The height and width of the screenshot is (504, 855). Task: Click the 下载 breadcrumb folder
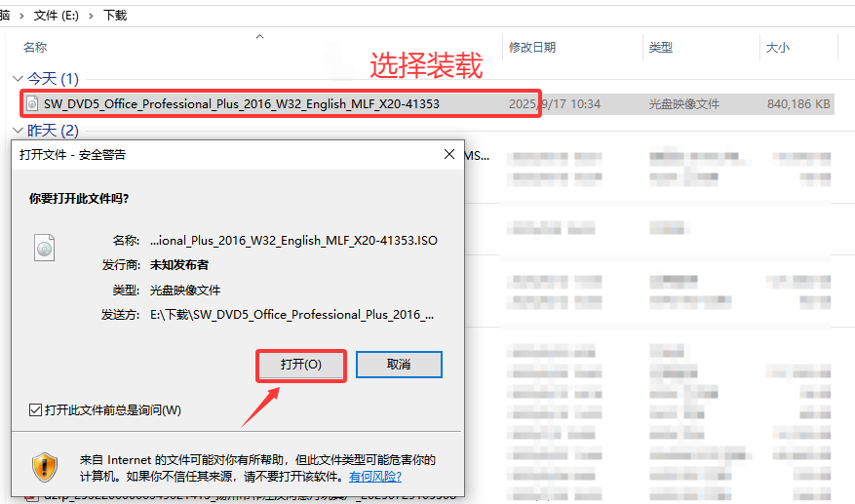115,16
